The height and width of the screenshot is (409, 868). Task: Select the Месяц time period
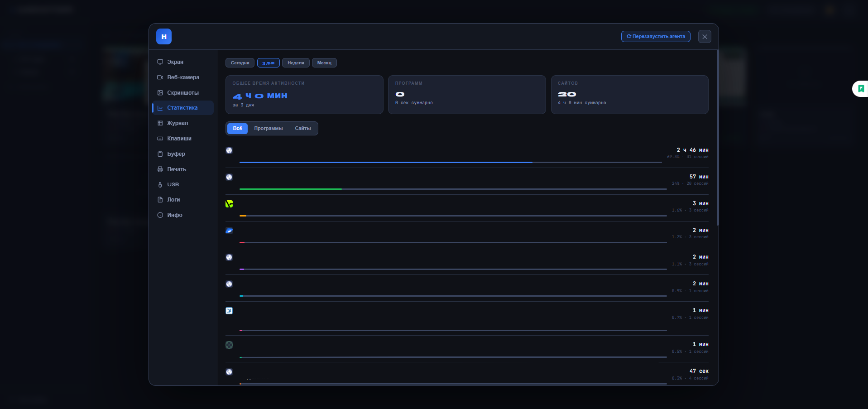point(324,63)
